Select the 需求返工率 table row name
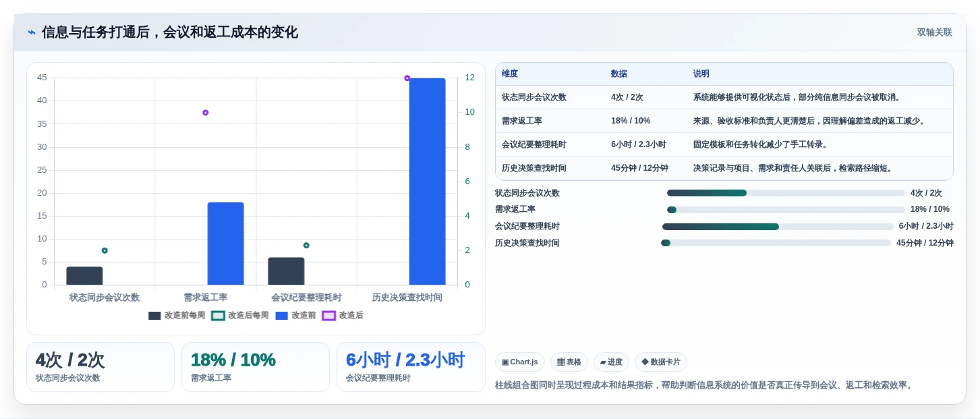Screen dimensions: 980x419 tap(522, 121)
